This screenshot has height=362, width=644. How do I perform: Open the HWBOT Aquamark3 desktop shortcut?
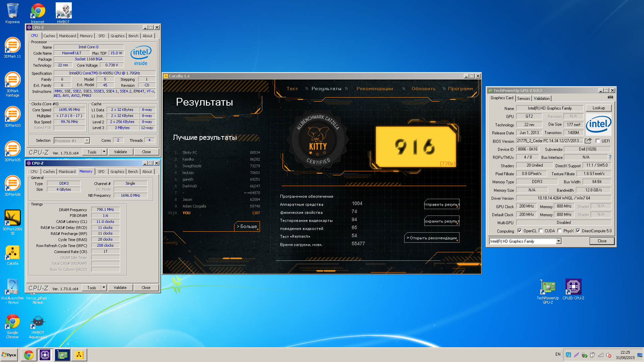[x=38, y=326]
